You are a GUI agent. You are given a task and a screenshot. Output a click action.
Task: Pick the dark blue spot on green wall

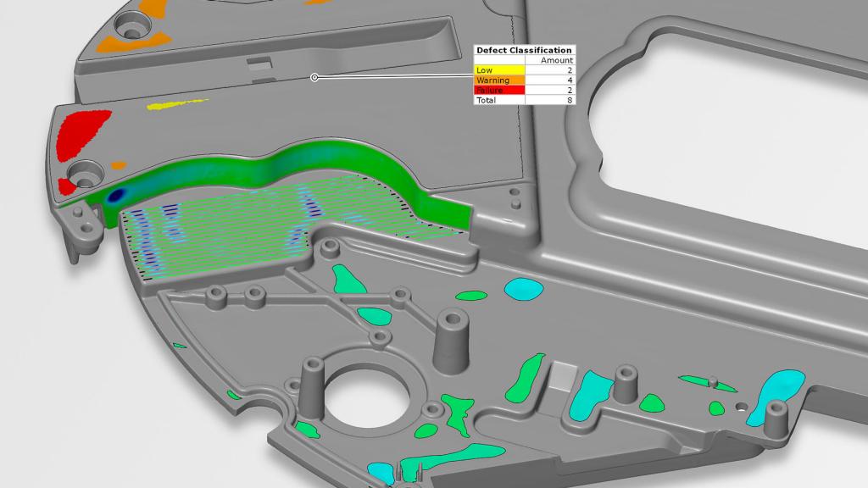click(x=115, y=195)
